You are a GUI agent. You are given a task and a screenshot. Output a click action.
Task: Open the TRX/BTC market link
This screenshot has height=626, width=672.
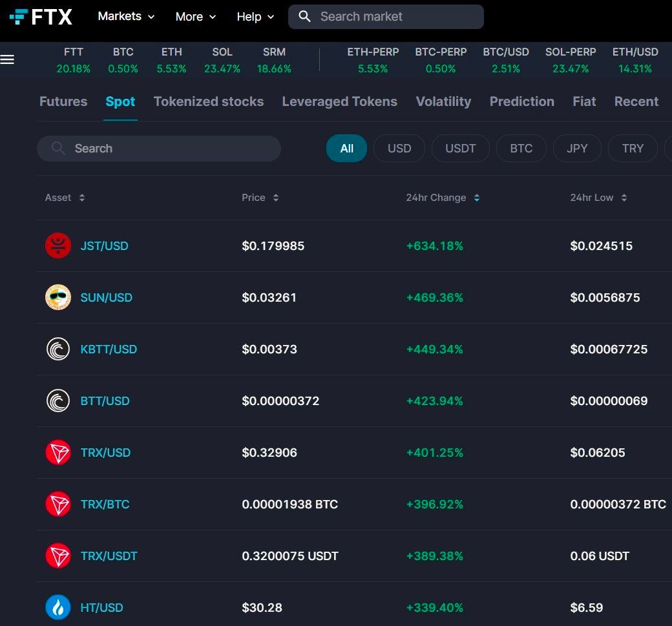click(105, 505)
